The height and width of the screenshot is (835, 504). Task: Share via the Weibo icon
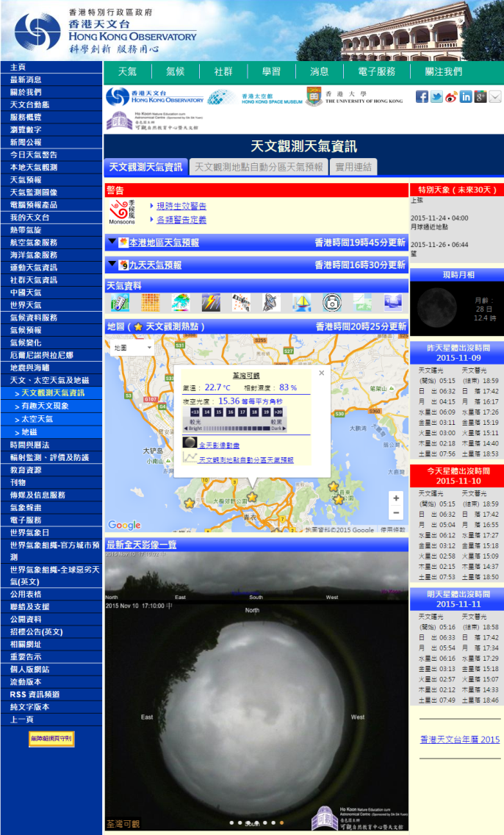(x=451, y=97)
